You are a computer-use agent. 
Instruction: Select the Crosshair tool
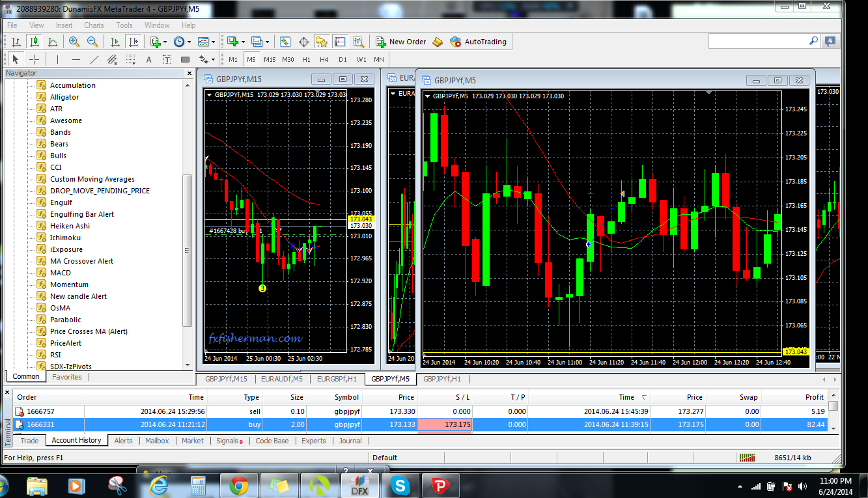34,59
